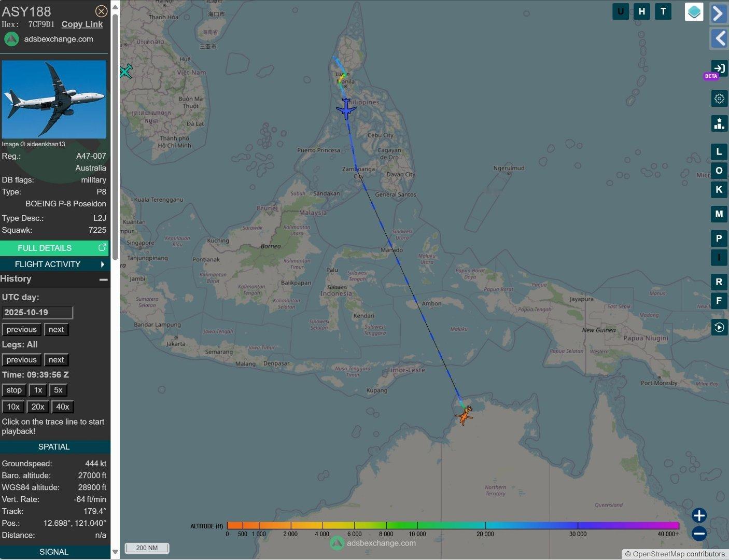Click the squawk value 7225
729x560 pixels.
pos(97,230)
